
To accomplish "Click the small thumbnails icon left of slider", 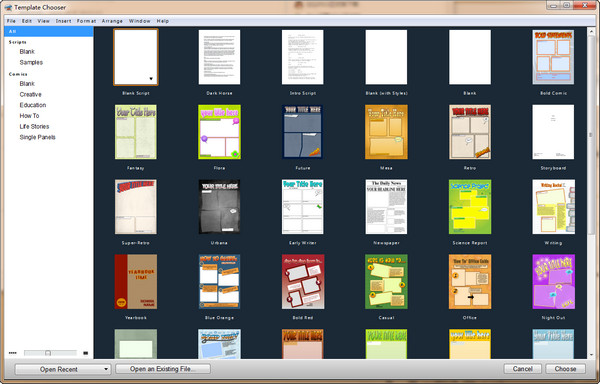I will click(x=13, y=353).
